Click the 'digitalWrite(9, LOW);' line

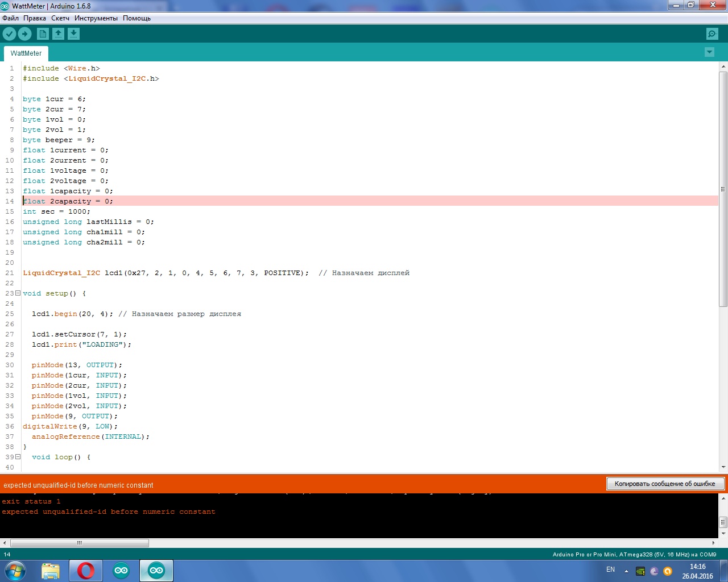71,426
